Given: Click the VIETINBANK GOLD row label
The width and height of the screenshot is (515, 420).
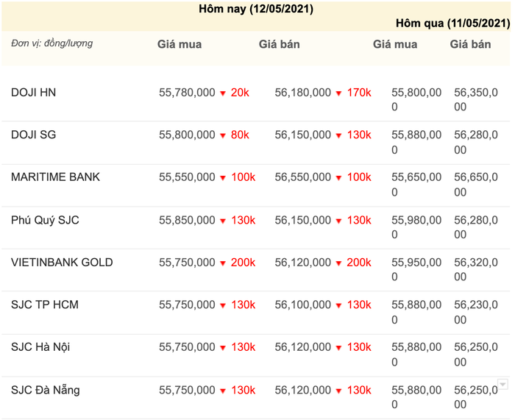Looking at the screenshot, I should click(x=62, y=263).
